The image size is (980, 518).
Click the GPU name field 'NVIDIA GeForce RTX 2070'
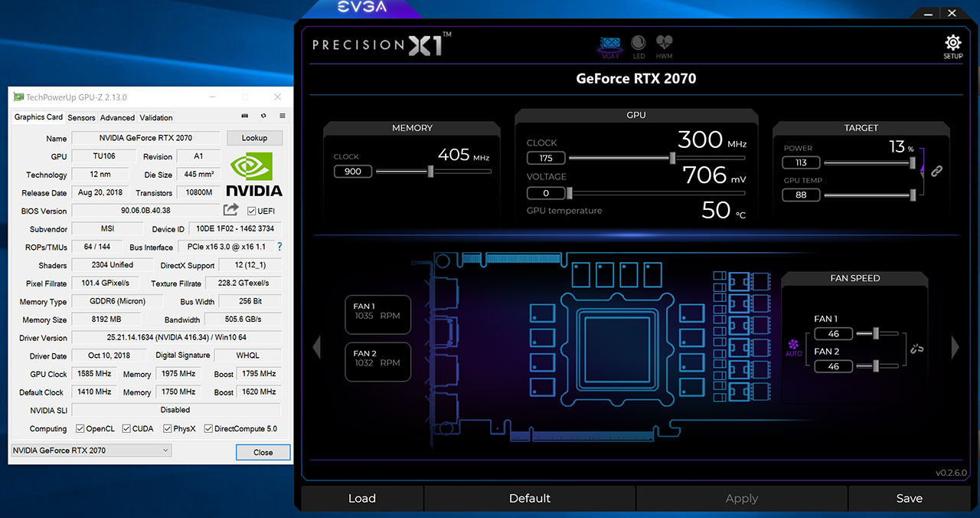pyautogui.click(x=145, y=138)
